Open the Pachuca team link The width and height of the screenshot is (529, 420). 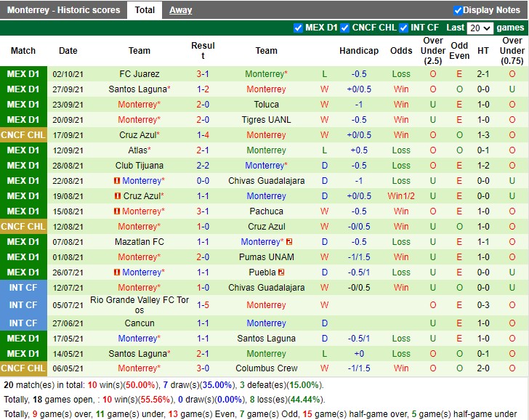point(266,211)
